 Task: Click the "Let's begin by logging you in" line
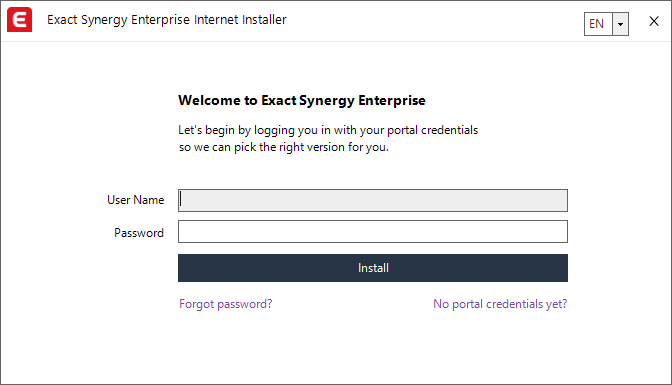(x=328, y=130)
